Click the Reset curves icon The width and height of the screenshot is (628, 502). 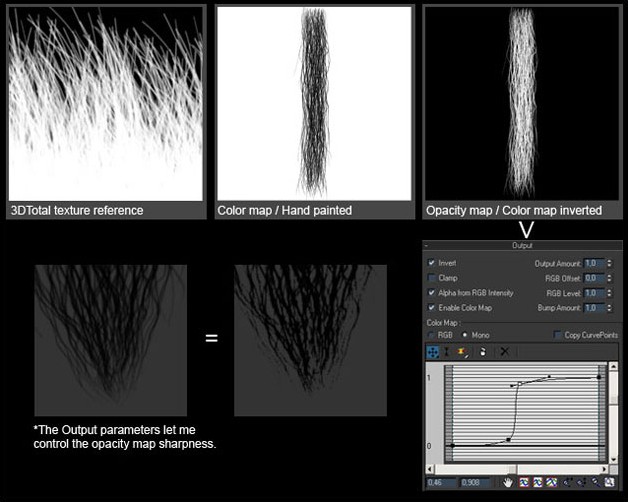click(x=483, y=352)
